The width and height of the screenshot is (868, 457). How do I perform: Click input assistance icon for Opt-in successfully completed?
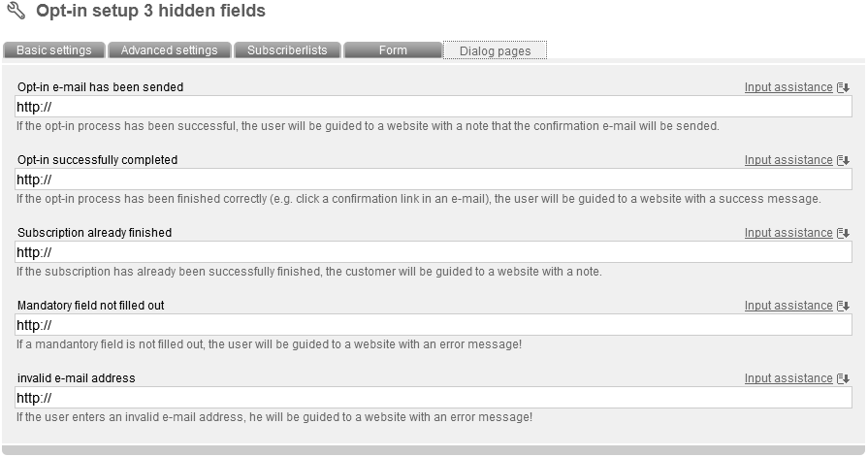click(844, 160)
